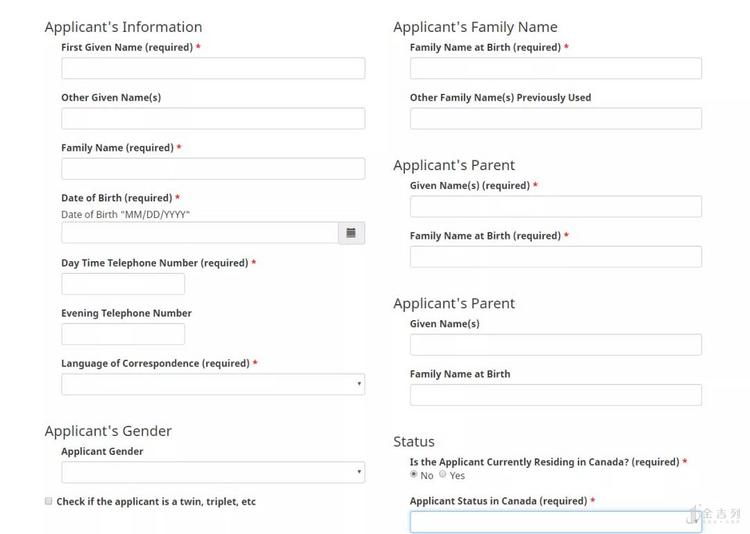Select the Yes radio button for Canada residency
The height and width of the screenshot is (534, 750).
443,475
